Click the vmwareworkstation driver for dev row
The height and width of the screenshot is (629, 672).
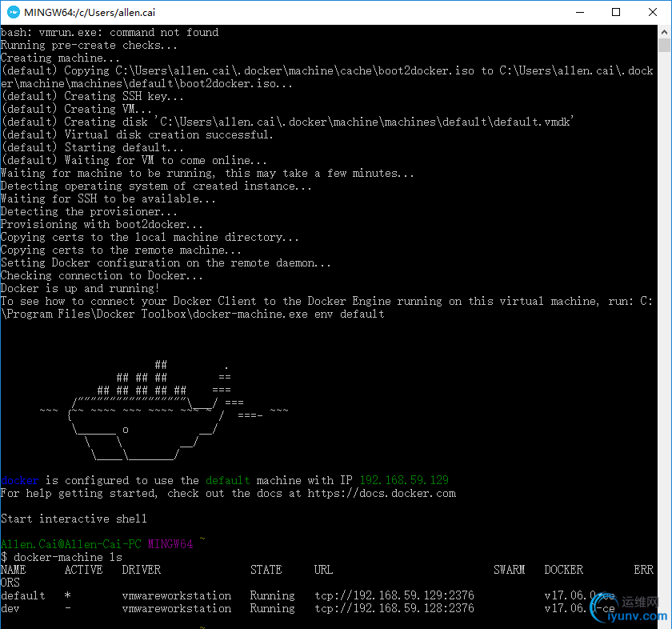(177, 609)
